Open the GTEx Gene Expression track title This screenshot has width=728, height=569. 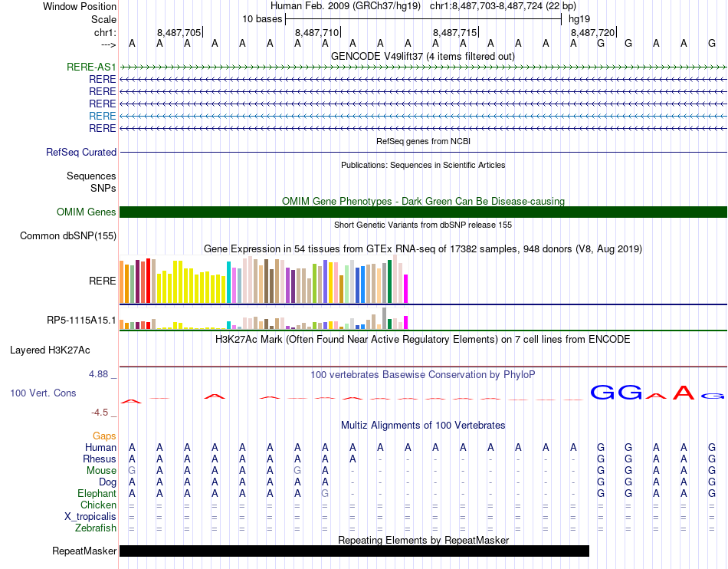click(x=423, y=248)
